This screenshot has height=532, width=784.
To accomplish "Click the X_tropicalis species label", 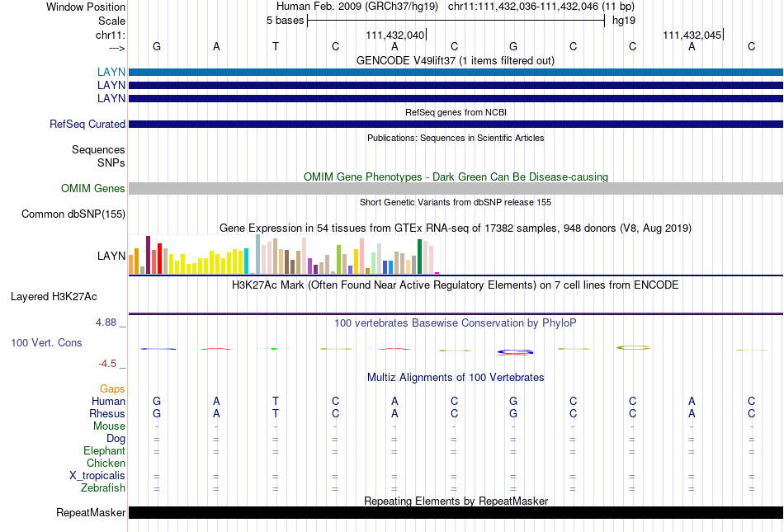I will pyautogui.click(x=97, y=476).
